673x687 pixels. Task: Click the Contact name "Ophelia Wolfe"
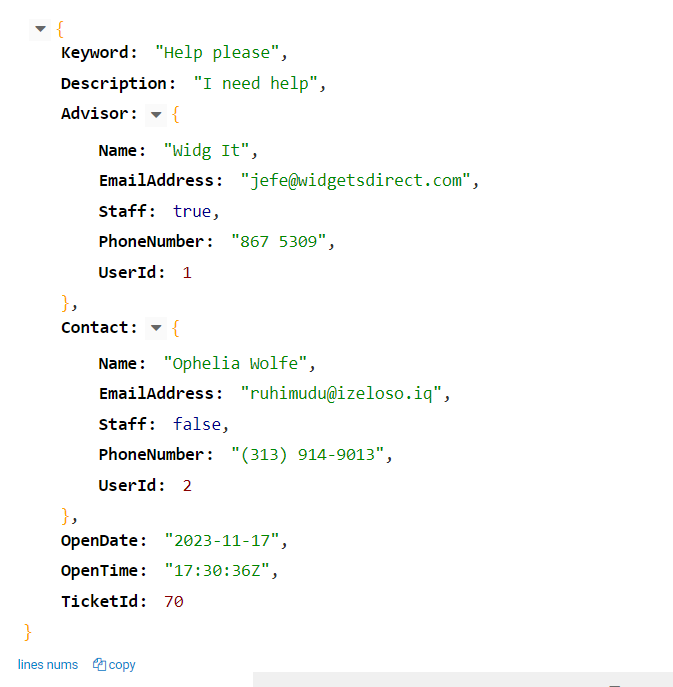pos(240,364)
